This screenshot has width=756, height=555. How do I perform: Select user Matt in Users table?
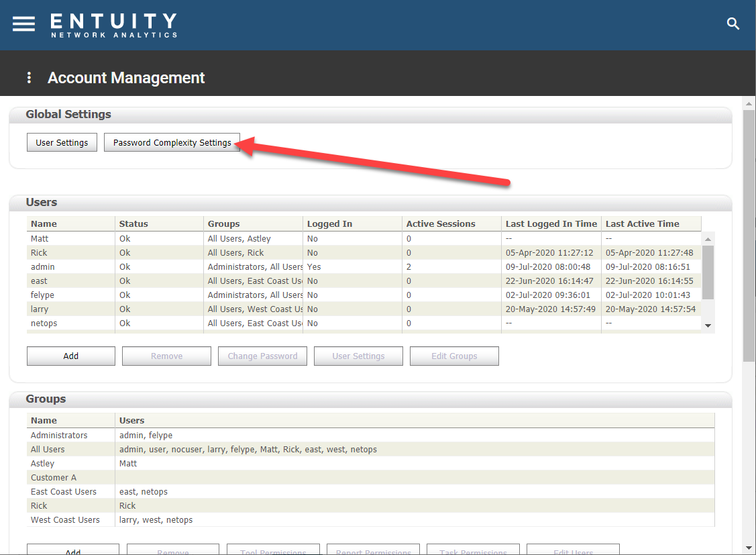pos(364,239)
